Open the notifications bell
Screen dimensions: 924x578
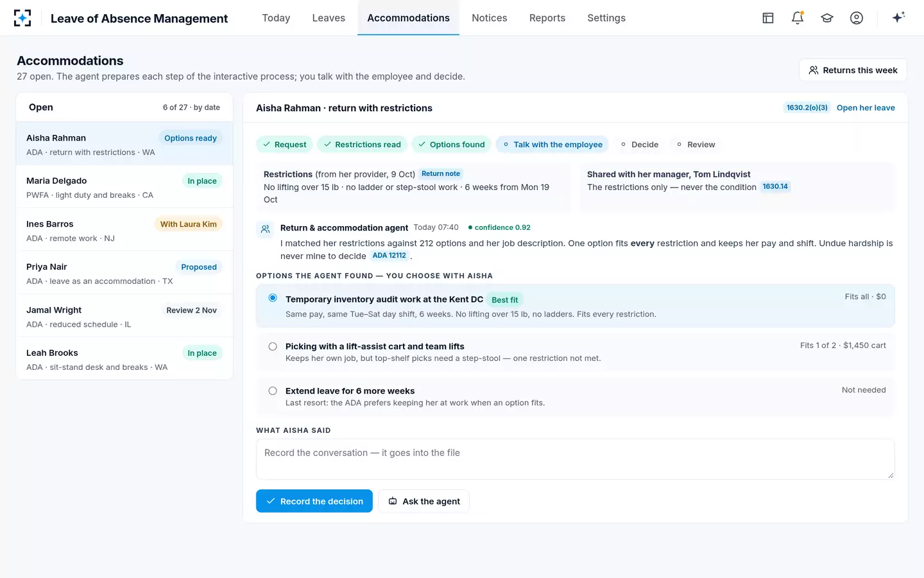(x=798, y=18)
